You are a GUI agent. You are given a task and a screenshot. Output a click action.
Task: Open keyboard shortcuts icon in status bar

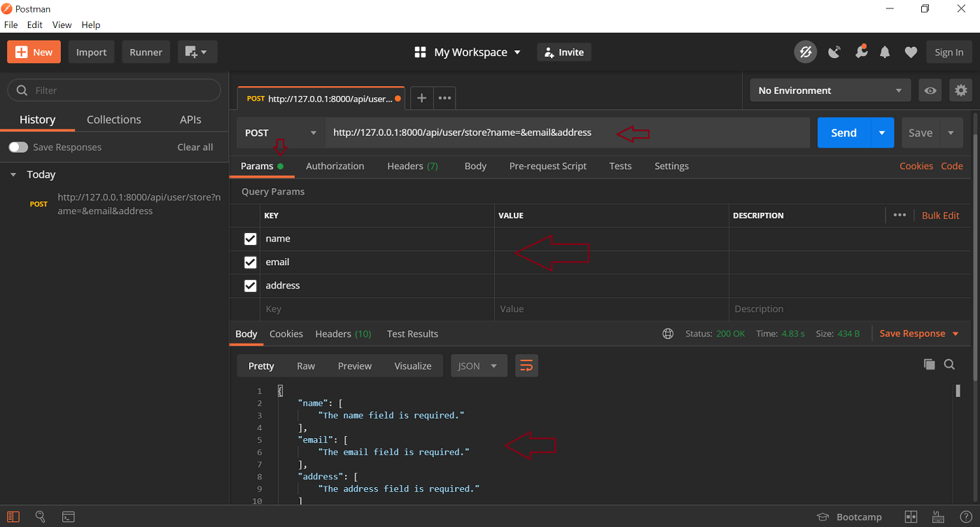click(x=938, y=517)
